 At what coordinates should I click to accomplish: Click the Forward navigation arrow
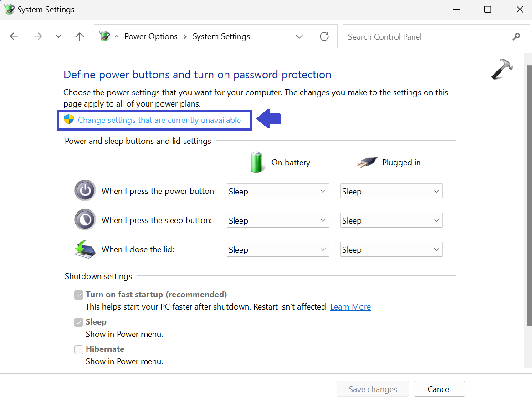pos(38,36)
